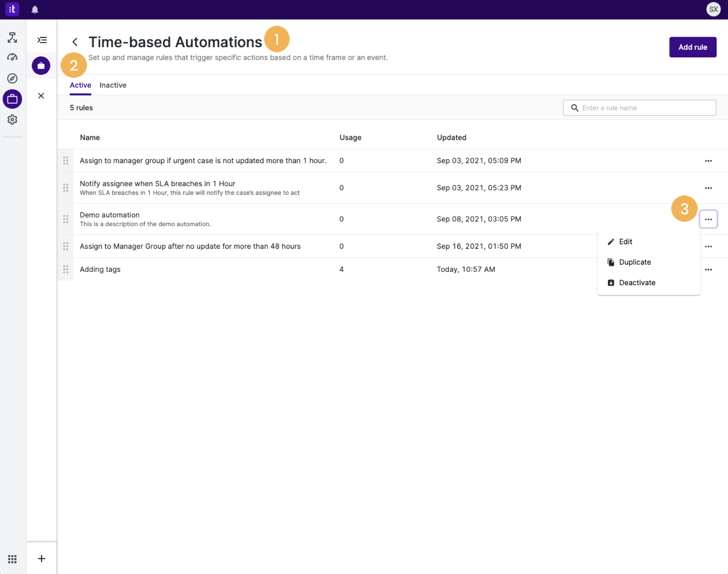Screen dimensions: 728x574
Task: Go back using the arrow beside the title
Action: tap(75, 42)
